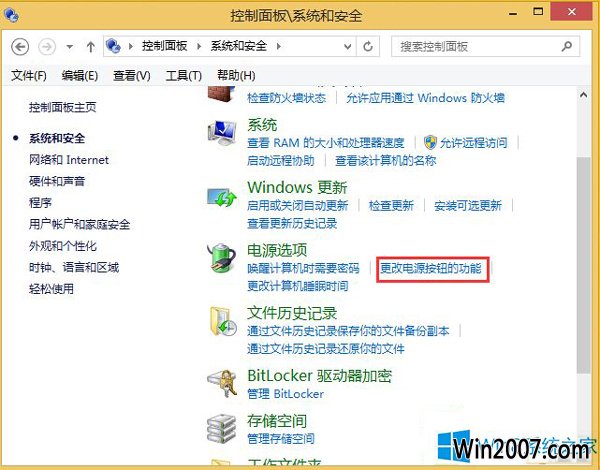Select 网络和 Internet in the sidebar
The image size is (600, 470).
[x=69, y=160]
